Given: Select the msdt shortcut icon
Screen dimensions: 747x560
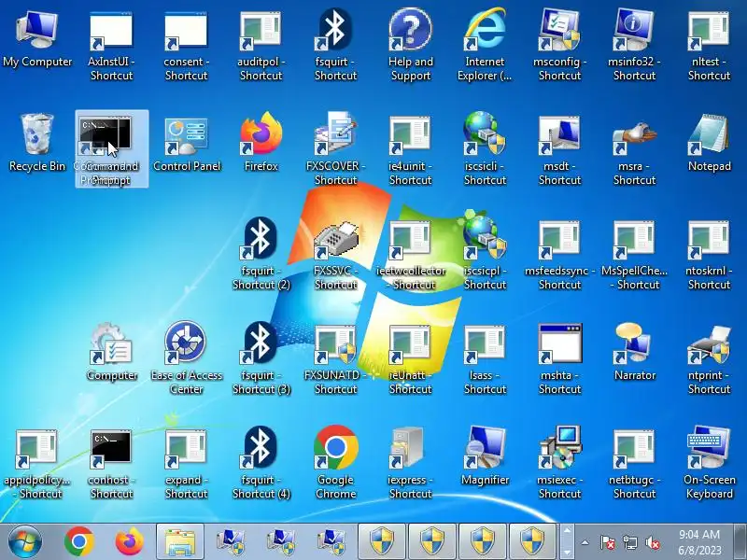Looking at the screenshot, I should point(559,150).
